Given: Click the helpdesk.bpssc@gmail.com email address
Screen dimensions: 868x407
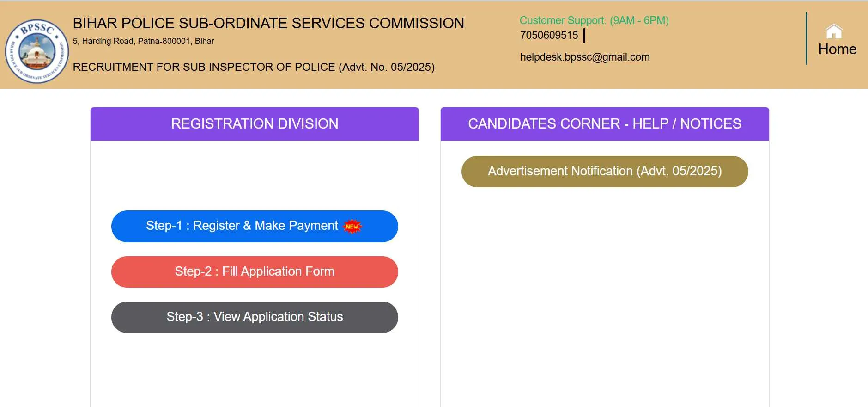Looking at the screenshot, I should click(x=584, y=57).
